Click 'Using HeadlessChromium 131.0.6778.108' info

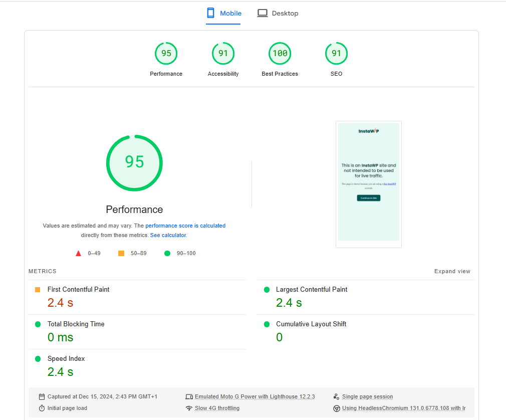point(403,408)
